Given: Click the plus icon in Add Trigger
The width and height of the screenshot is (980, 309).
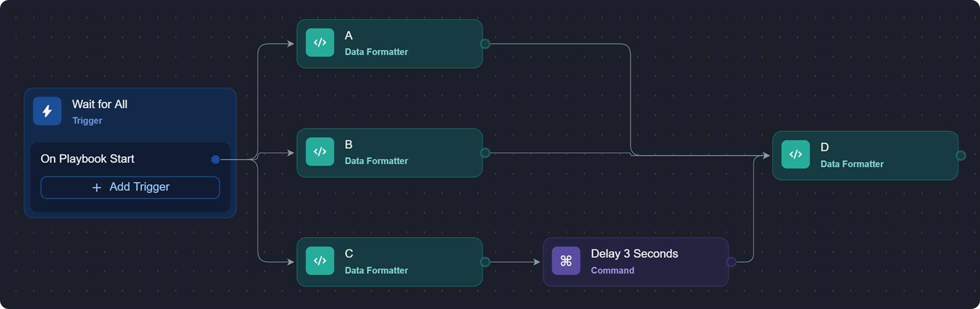Looking at the screenshot, I should (x=96, y=188).
